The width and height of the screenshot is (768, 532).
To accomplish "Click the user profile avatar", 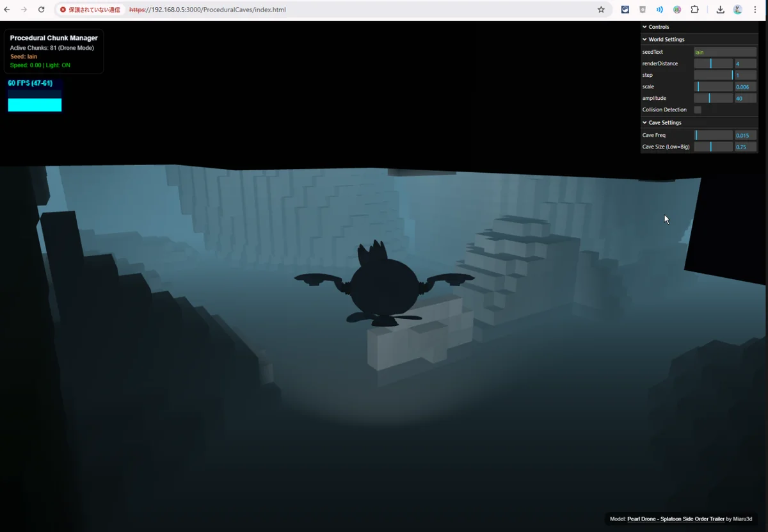I will (x=737, y=10).
